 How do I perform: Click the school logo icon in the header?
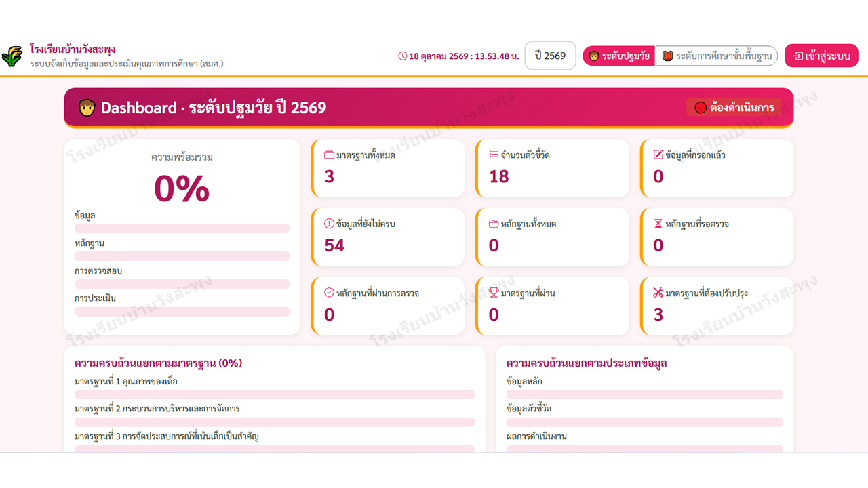coord(12,56)
